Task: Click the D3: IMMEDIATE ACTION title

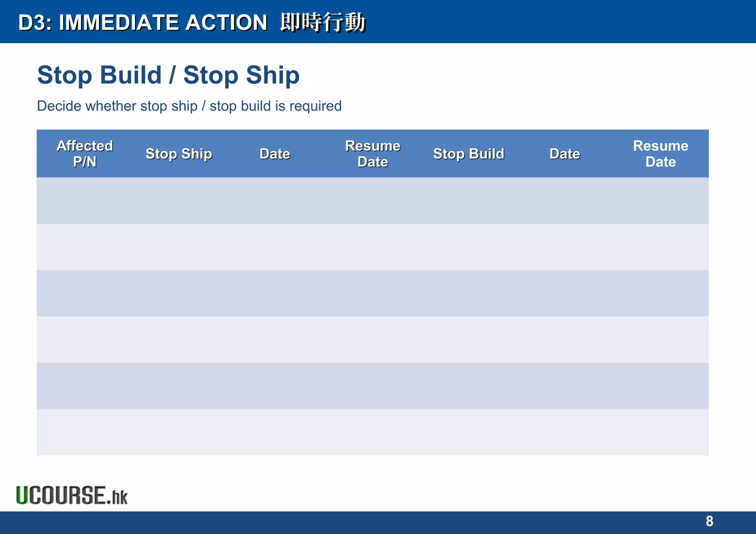Action: (x=143, y=22)
